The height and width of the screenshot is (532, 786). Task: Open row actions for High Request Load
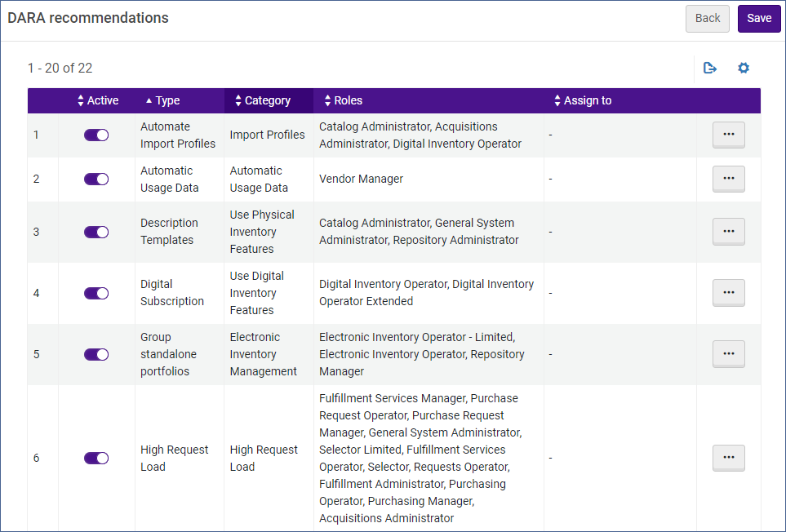coord(728,458)
